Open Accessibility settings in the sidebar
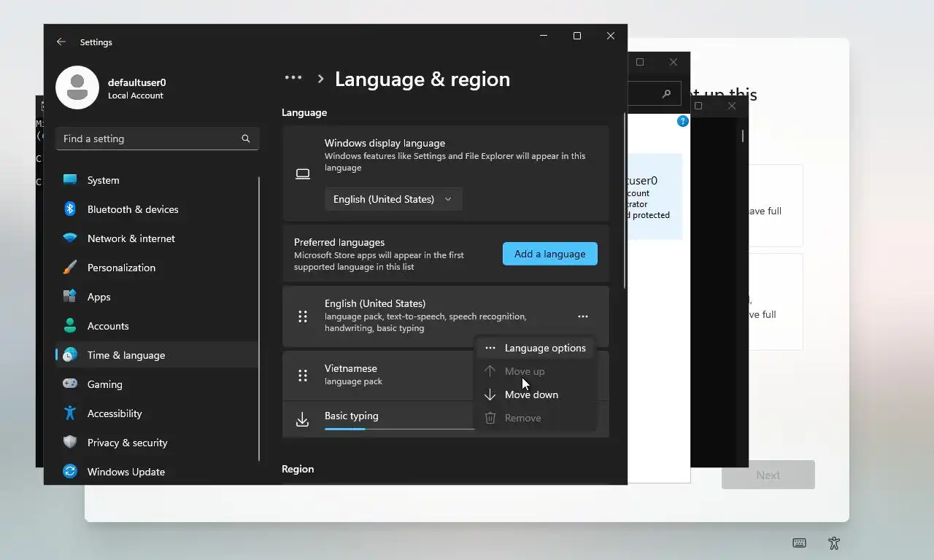The image size is (934, 560). point(157,413)
